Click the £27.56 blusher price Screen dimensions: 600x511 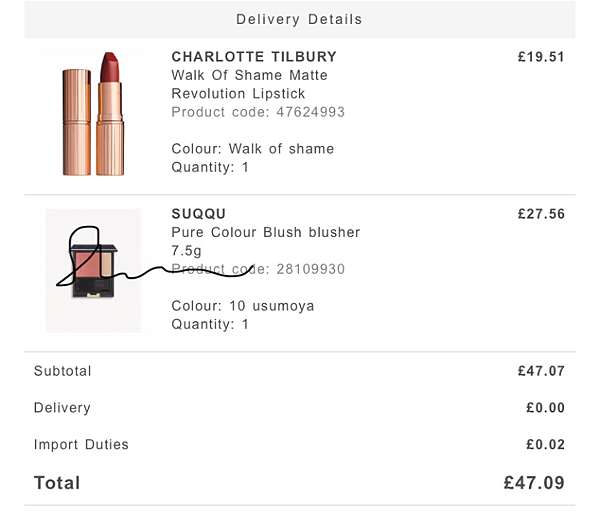click(541, 214)
